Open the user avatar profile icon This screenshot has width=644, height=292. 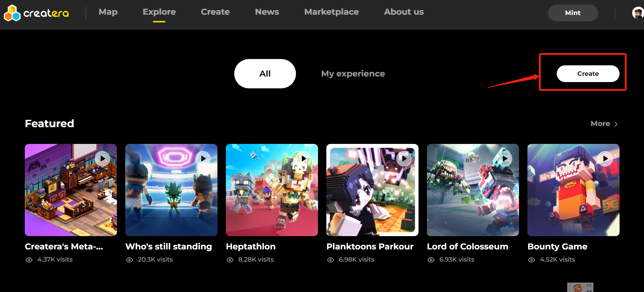(638, 13)
